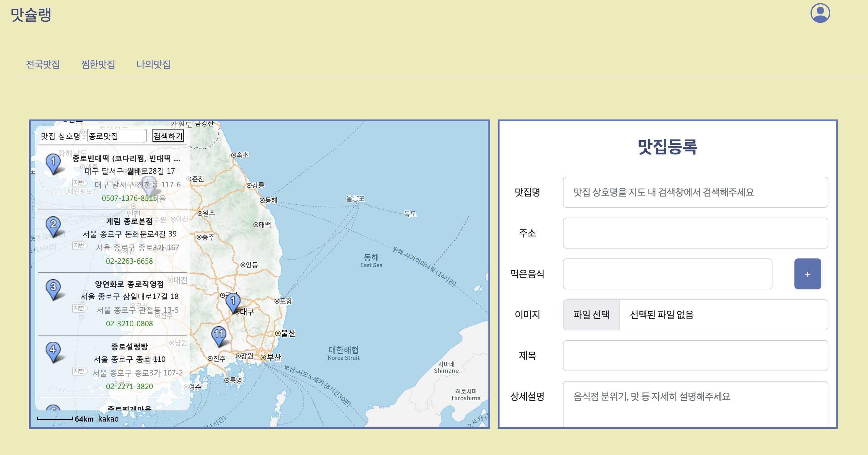
Task: Click the 상세설명 text area
Action: 695,405
